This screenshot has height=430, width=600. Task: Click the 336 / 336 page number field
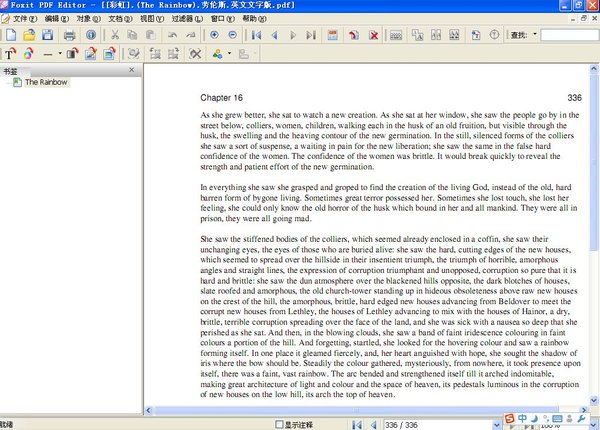coord(438,425)
